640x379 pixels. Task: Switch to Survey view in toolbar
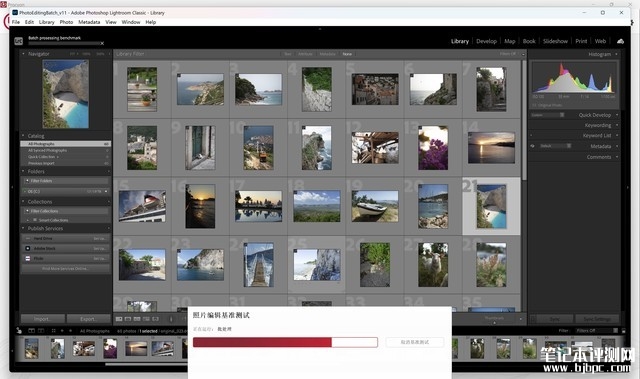pos(146,319)
